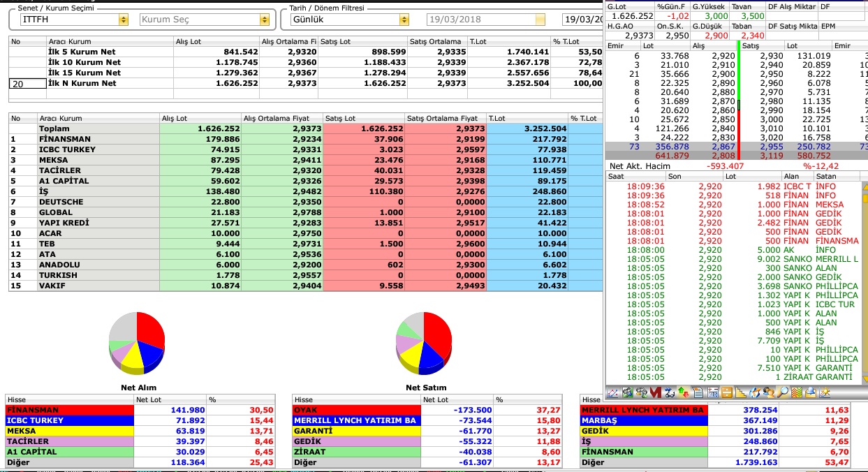Click the OYAK row in Net Satım list
This screenshot has height=472, width=868.
[x=427, y=410]
